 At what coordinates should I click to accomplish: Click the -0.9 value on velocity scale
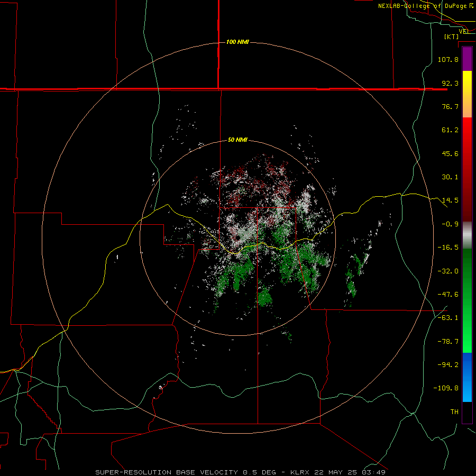450,224
